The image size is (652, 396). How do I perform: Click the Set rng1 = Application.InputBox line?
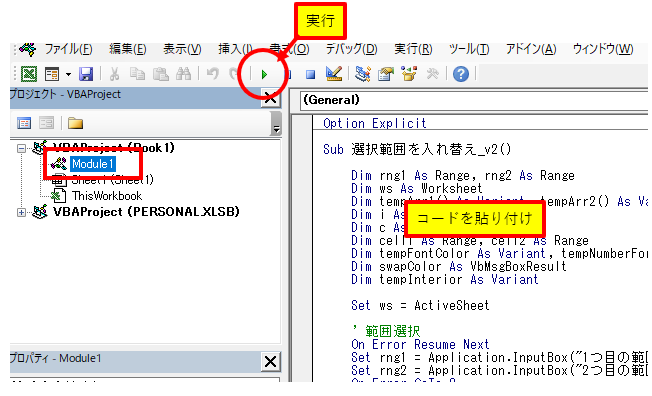499,358
